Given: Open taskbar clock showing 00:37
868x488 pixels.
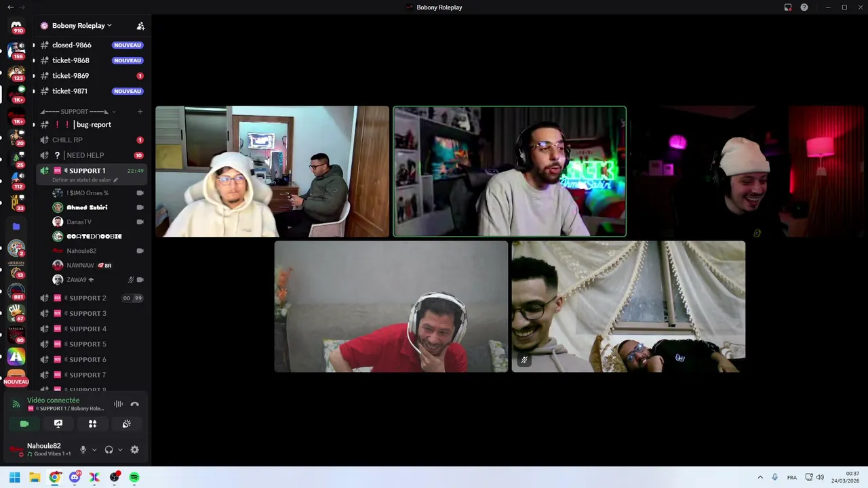Looking at the screenshot, I should 846,477.
